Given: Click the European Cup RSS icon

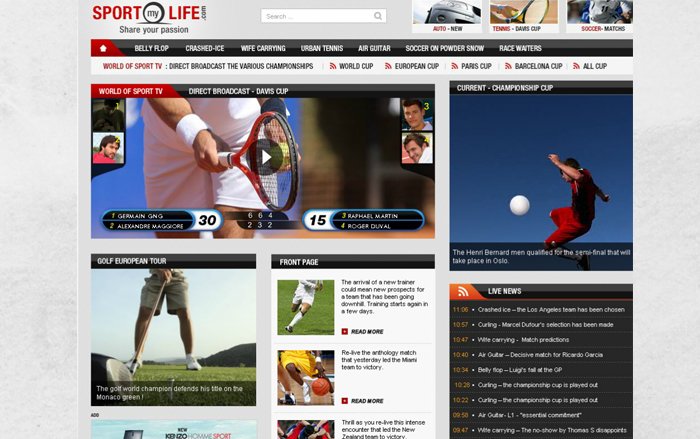Looking at the screenshot, I should [x=388, y=67].
